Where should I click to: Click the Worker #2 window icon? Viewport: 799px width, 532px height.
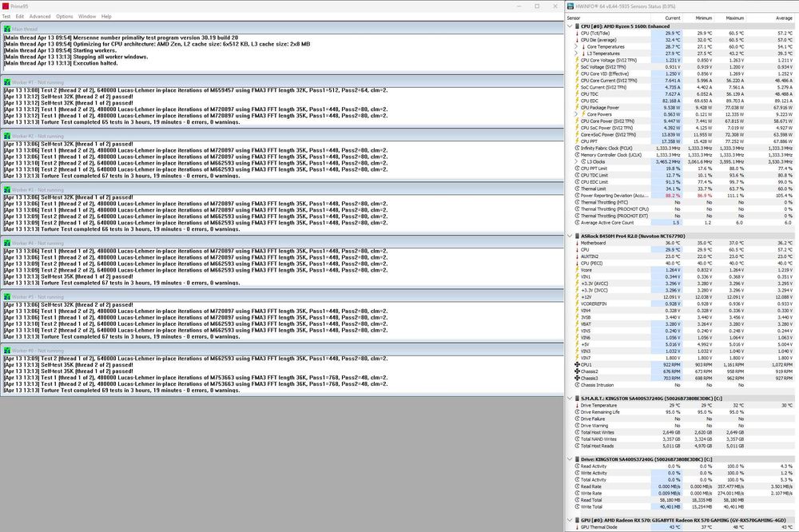coord(7,136)
